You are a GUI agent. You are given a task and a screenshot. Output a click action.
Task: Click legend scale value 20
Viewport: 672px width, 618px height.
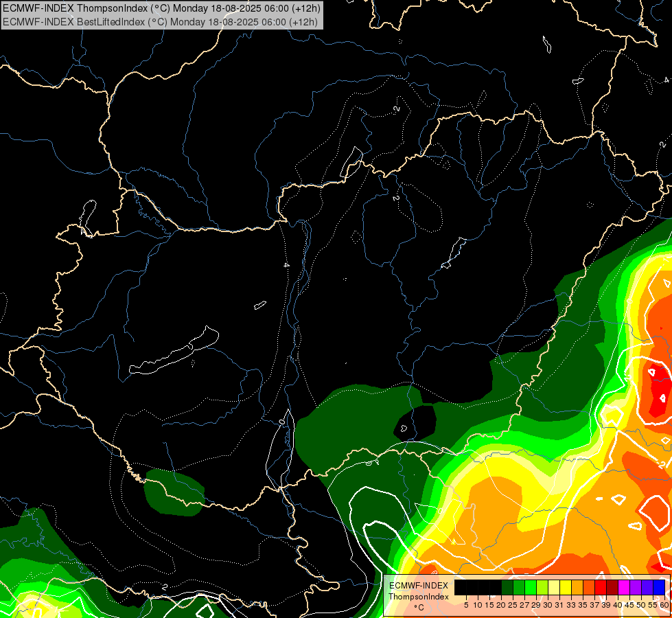[x=501, y=605]
